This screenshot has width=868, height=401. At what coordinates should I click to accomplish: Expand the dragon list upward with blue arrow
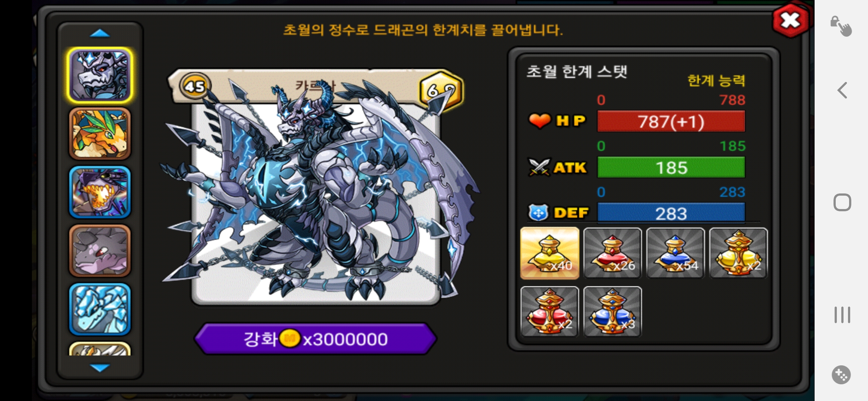(100, 33)
